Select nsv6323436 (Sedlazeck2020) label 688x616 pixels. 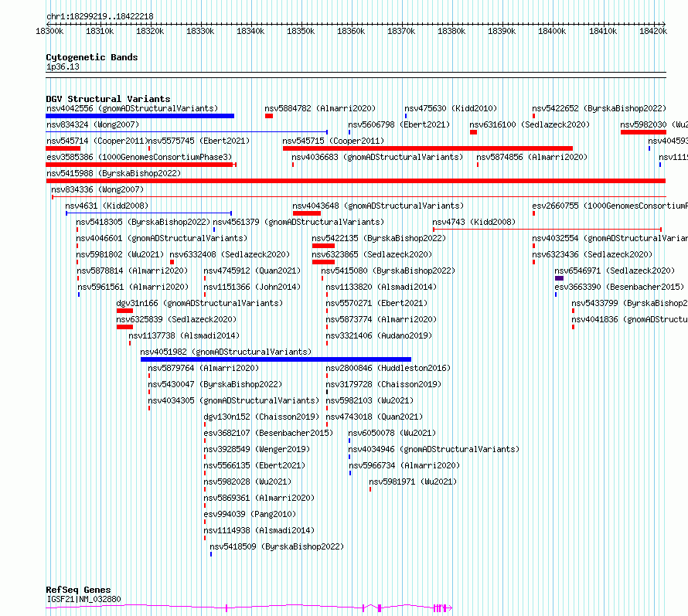tap(592, 254)
